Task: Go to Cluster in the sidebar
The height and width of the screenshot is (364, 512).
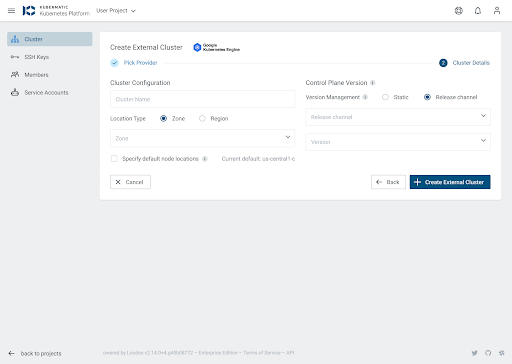Action: tap(50, 39)
